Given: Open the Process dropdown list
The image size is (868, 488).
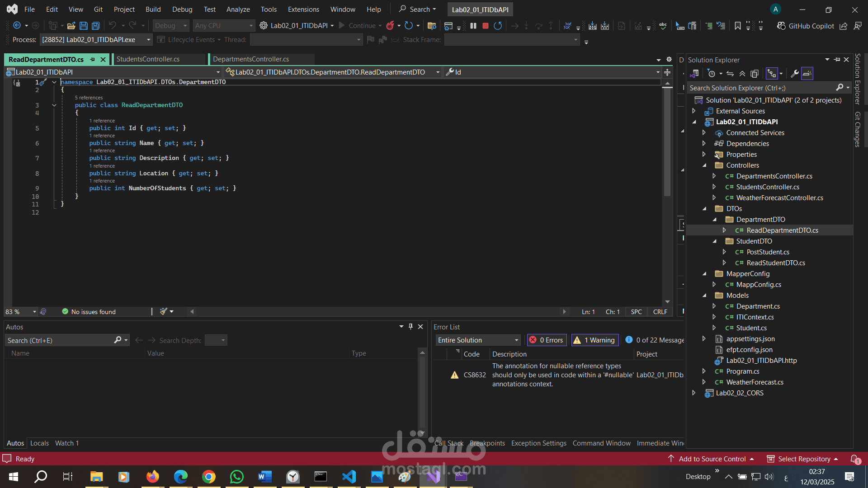Looking at the screenshot, I should pyautogui.click(x=96, y=40).
